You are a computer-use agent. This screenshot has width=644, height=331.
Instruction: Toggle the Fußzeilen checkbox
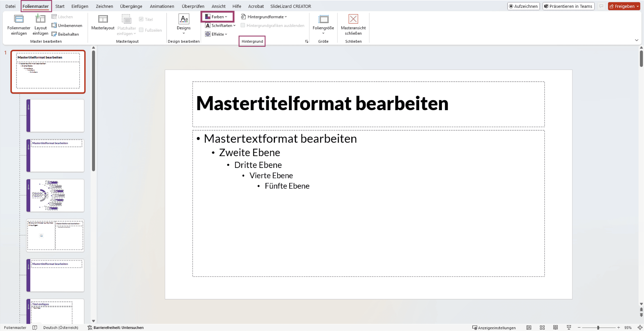click(x=141, y=30)
